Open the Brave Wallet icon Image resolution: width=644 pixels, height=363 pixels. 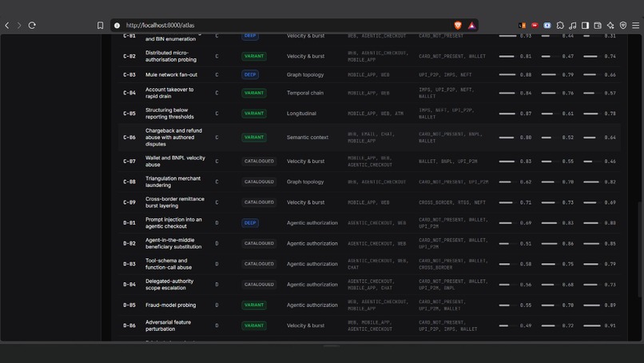(x=598, y=26)
